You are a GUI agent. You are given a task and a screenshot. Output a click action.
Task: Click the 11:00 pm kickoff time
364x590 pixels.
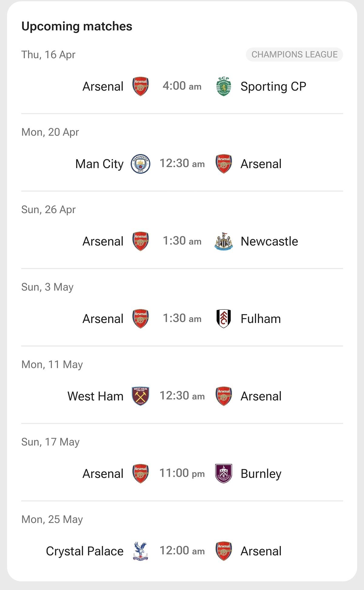tap(182, 473)
